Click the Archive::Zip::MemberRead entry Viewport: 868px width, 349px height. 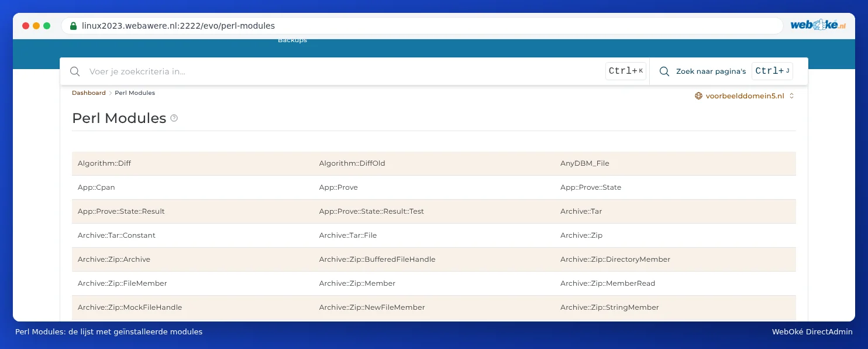coord(608,283)
